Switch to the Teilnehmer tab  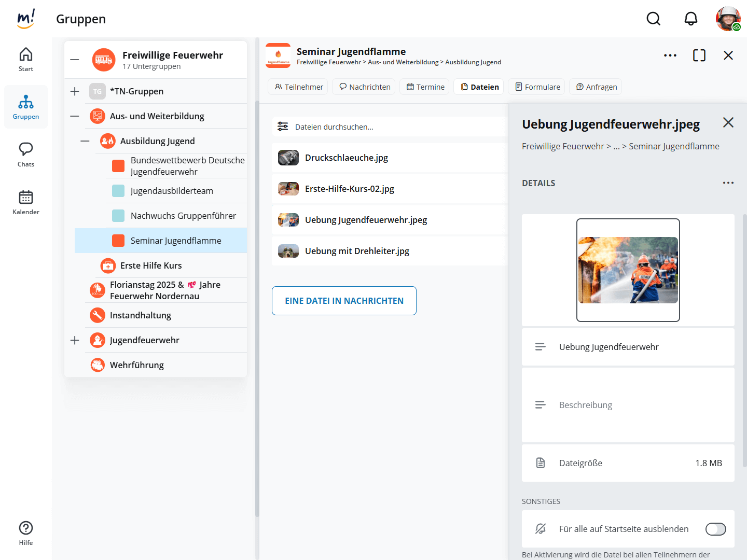point(298,87)
